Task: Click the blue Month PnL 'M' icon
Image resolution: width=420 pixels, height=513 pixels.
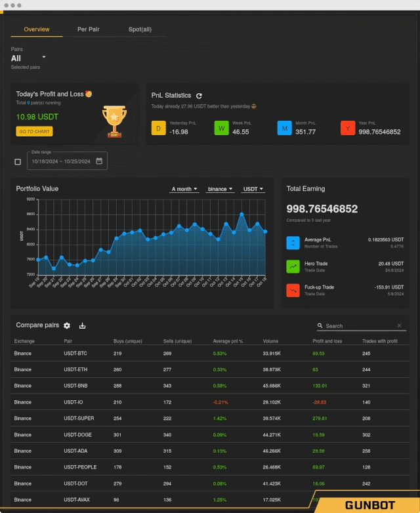Action: tap(284, 129)
